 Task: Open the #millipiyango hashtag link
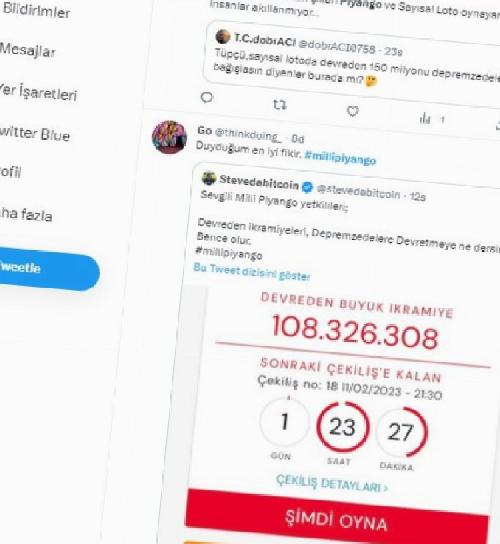pyautogui.click(x=340, y=158)
